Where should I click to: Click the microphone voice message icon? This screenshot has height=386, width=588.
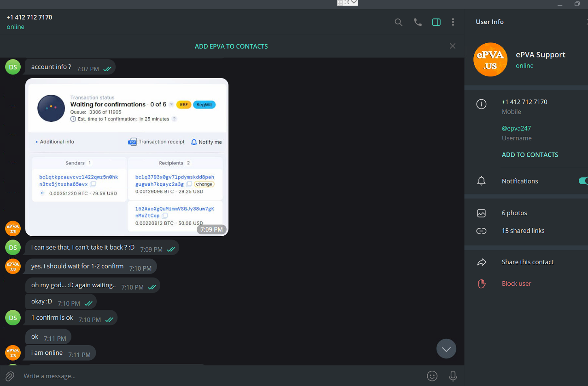pyautogui.click(x=453, y=376)
